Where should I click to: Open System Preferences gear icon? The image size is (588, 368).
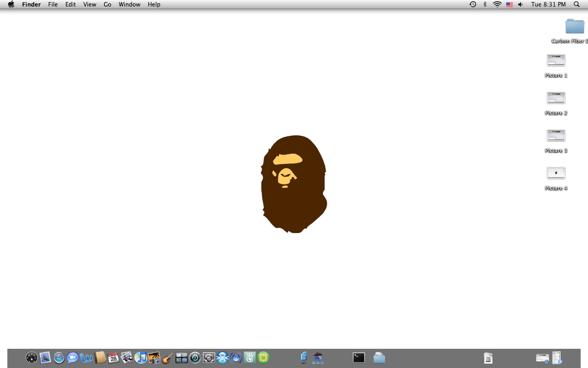pyautogui.click(x=209, y=358)
